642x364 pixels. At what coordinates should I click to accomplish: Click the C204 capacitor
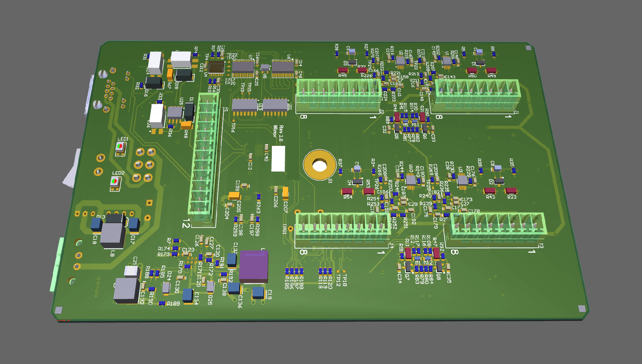click(x=230, y=204)
